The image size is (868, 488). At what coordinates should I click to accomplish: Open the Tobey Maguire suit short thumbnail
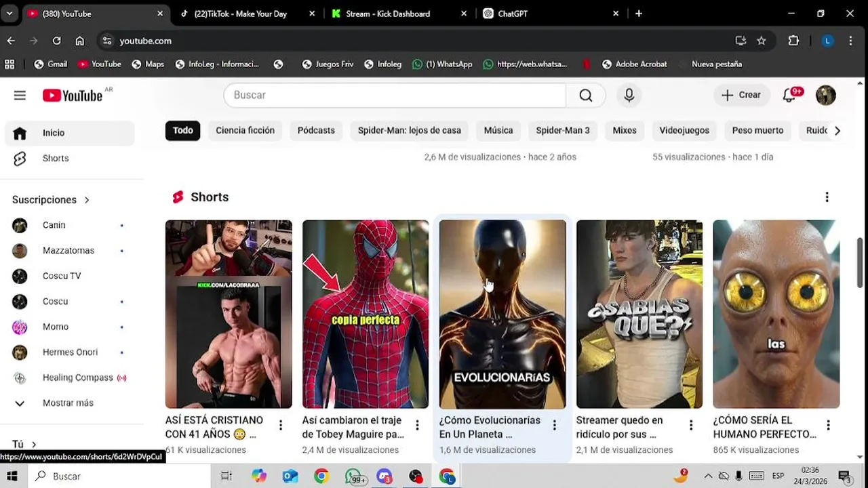click(x=366, y=314)
